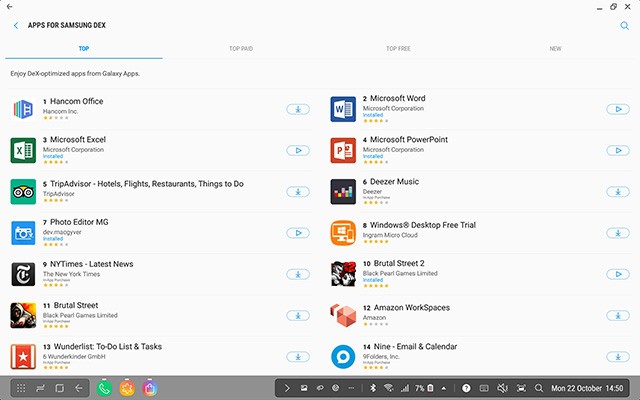This screenshot has width=640, height=400.
Task: Toggle sound mute icon in tray
Action: click(x=502, y=388)
